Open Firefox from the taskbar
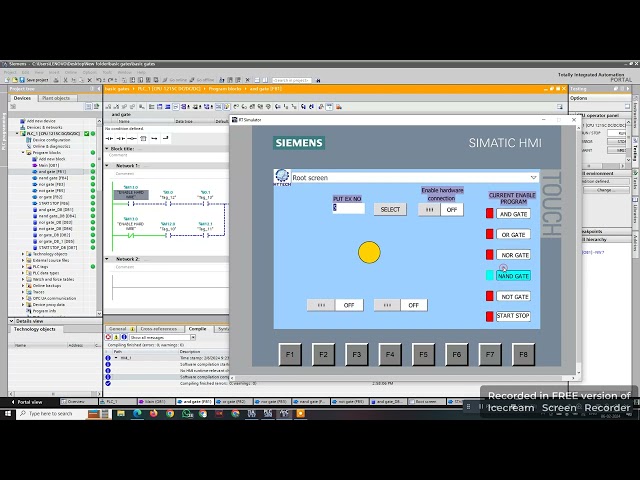640x480 pixels. (153, 413)
